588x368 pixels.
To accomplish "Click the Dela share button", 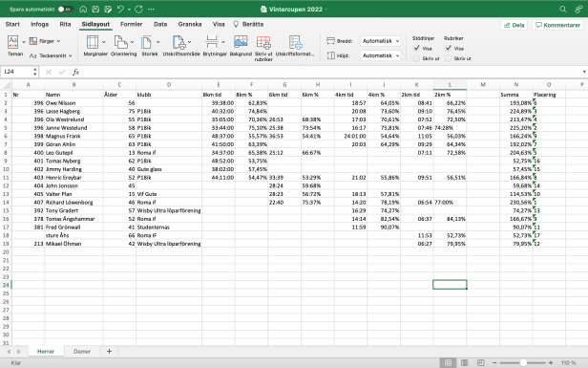I will coord(514,25).
